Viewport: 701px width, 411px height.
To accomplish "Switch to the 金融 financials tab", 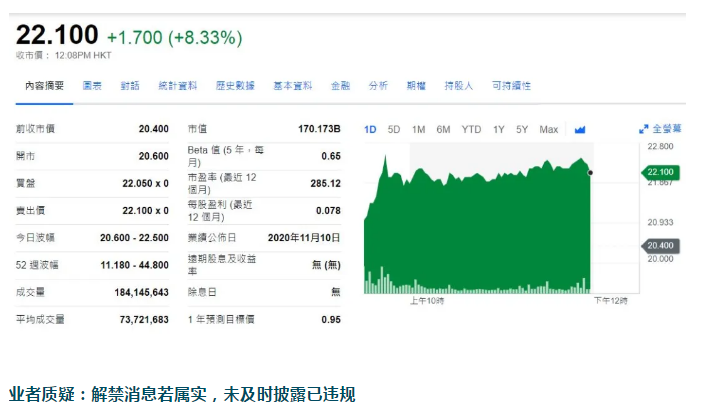I will tap(340, 85).
